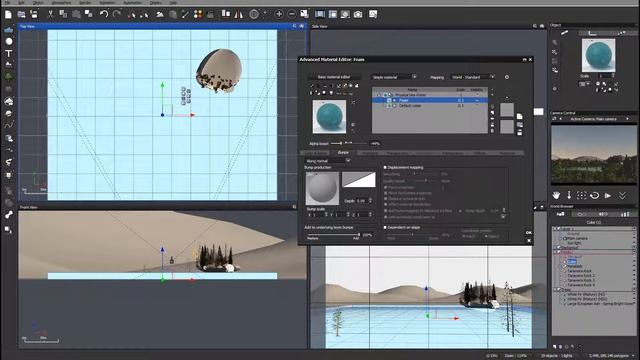Open the Mapping World-Standard dropdown
The height and width of the screenshot is (360, 640).
pos(473,77)
